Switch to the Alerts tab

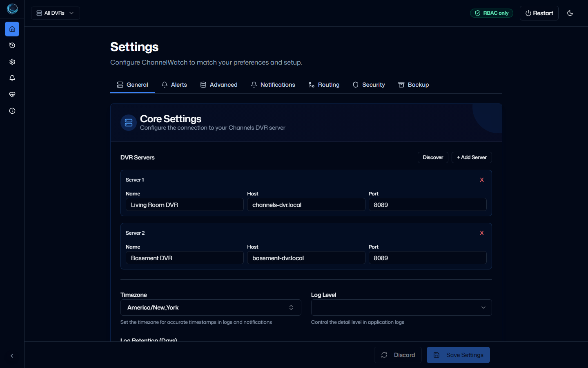coord(174,85)
